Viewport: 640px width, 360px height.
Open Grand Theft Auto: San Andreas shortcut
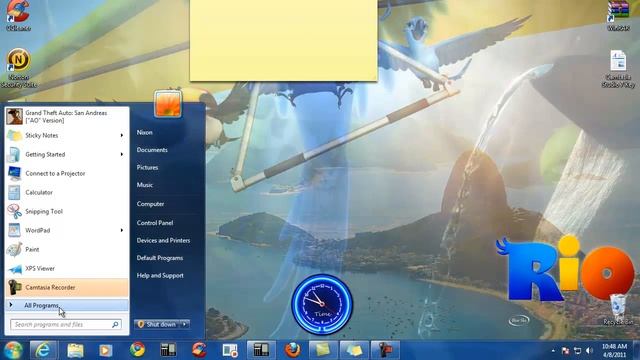point(67,116)
